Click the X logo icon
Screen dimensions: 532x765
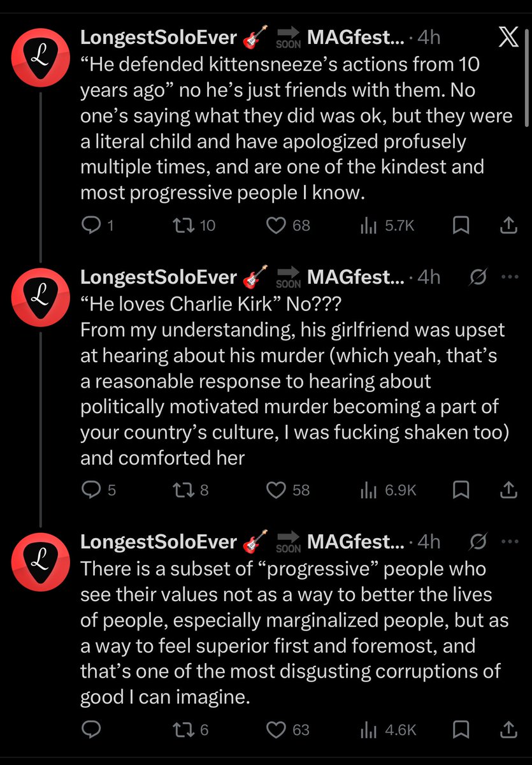pos(507,38)
